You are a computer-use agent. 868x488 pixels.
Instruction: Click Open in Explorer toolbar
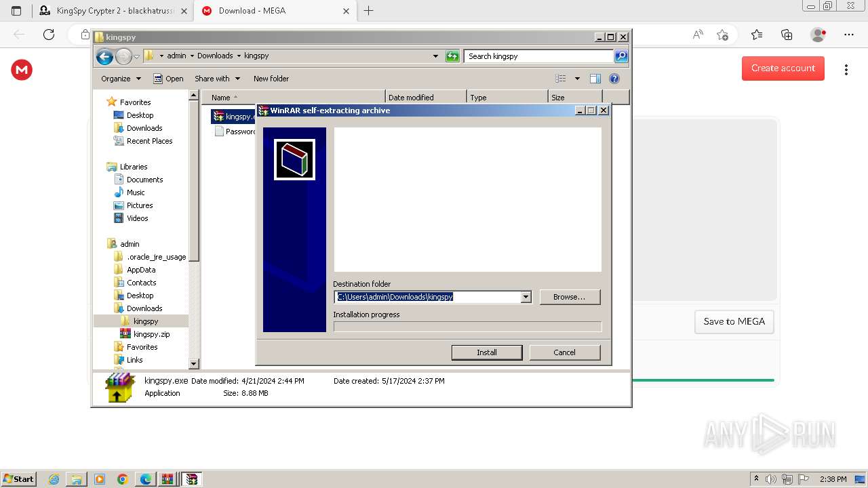point(168,79)
